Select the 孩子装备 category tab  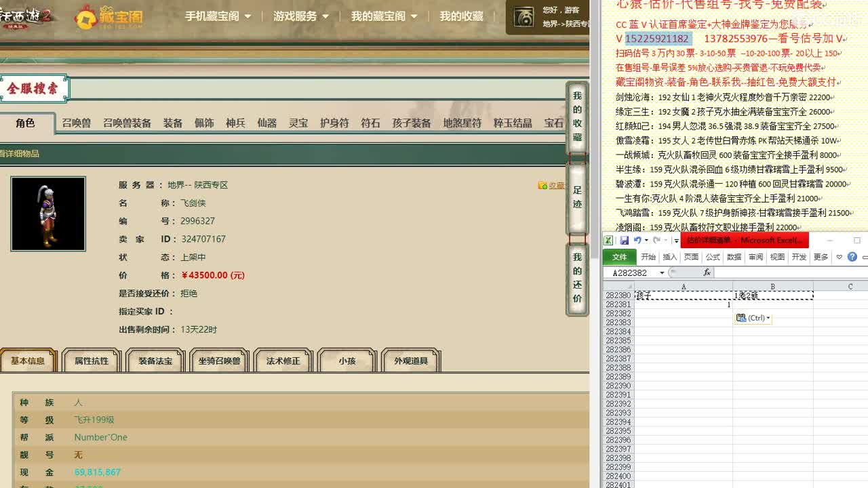click(412, 123)
